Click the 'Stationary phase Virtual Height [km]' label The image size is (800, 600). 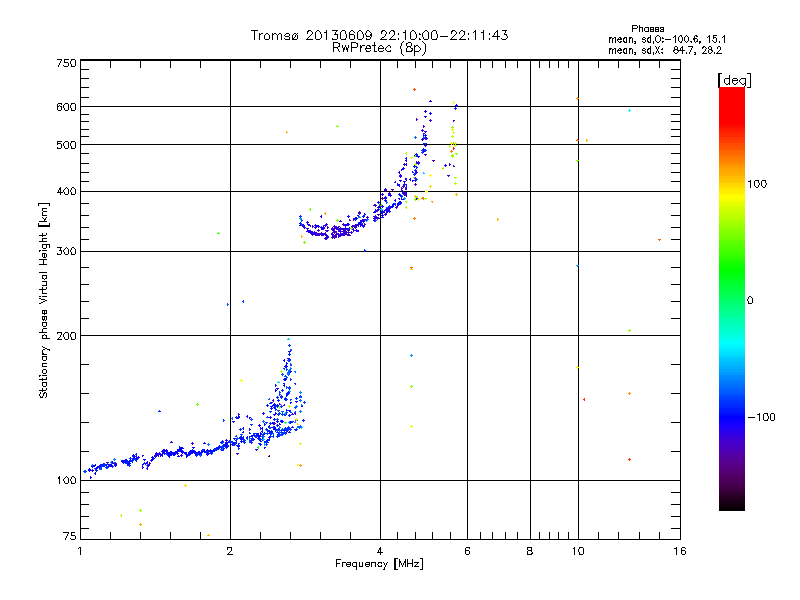click(44, 301)
